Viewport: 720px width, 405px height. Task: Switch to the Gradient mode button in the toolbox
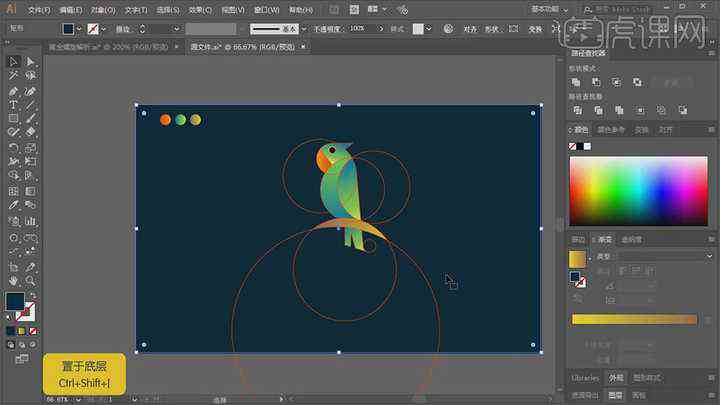(22, 331)
